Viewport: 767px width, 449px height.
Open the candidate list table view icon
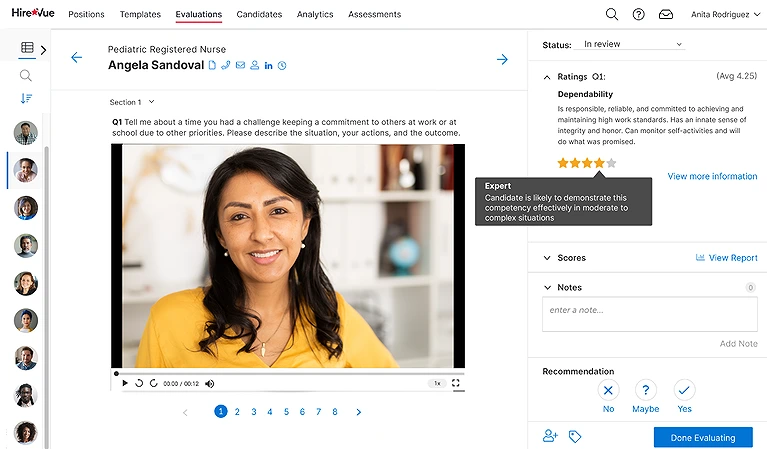pos(27,47)
